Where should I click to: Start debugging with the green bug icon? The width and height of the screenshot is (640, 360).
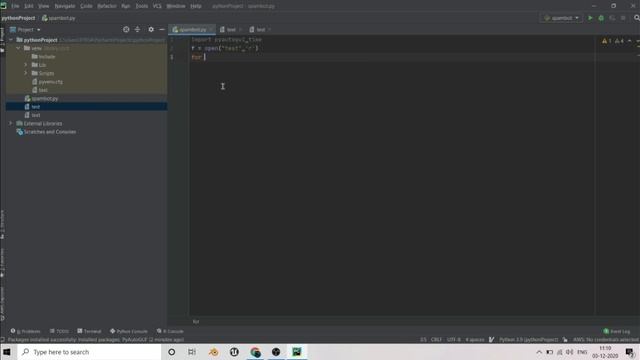point(601,18)
